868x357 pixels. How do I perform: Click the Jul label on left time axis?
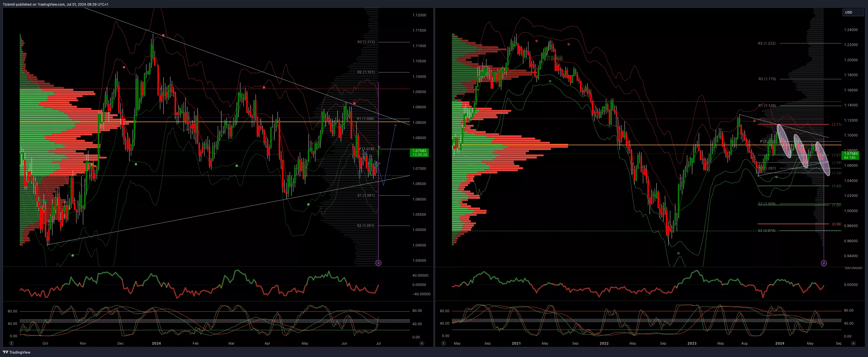pos(378,343)
